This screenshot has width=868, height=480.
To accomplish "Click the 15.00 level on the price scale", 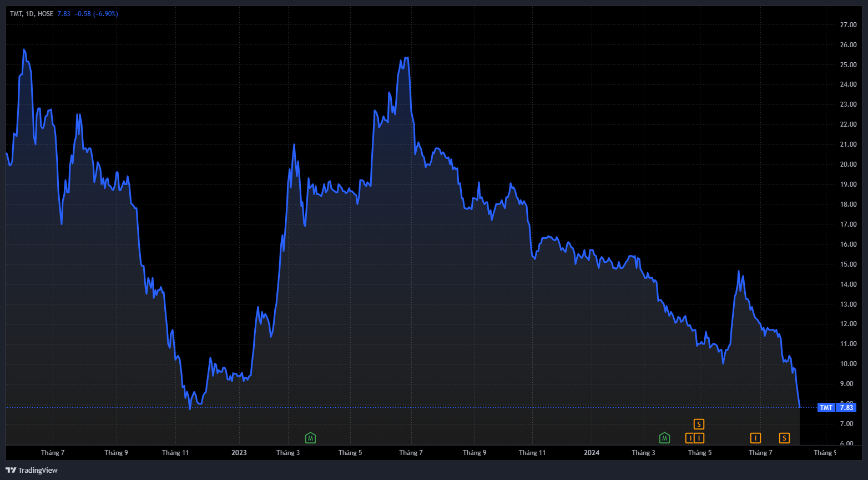I will click(848, 264).
